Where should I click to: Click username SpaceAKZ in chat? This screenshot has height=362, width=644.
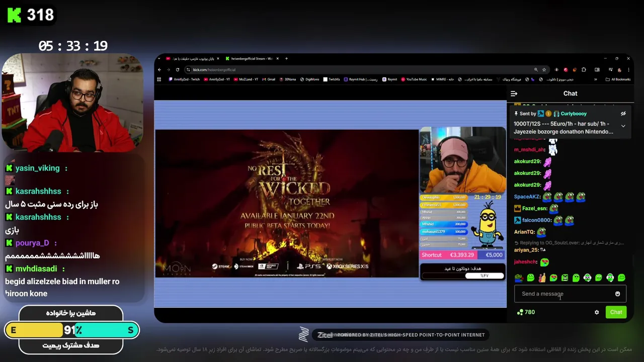click(526, 197)
